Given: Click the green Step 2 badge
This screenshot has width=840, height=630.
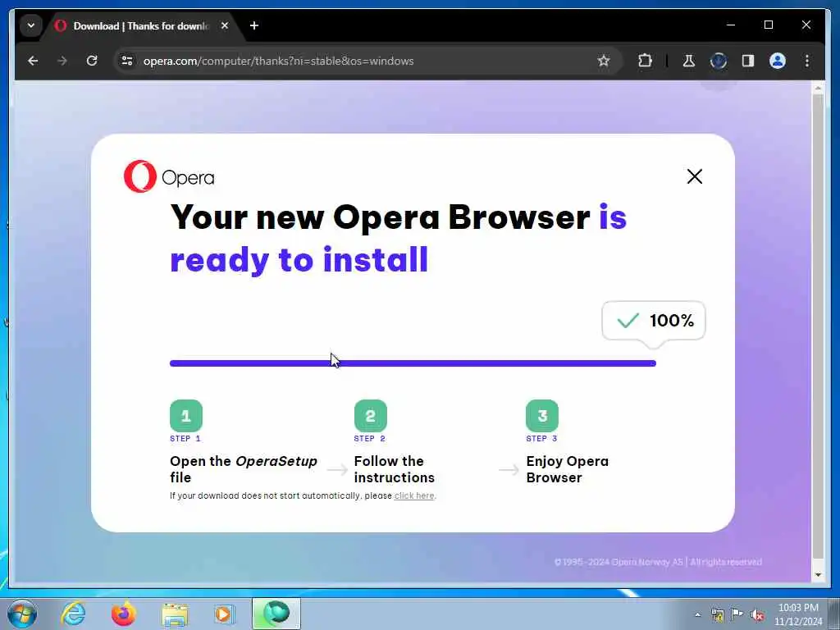Looking at the screenshot, I should tap(370, 416).
